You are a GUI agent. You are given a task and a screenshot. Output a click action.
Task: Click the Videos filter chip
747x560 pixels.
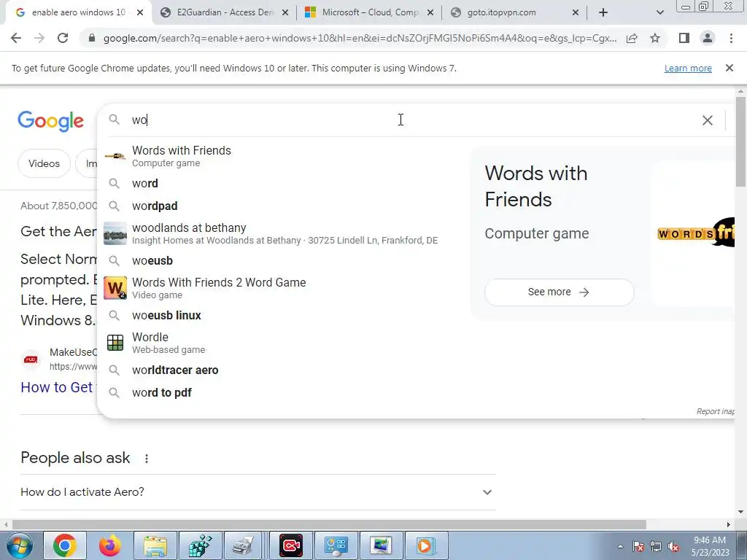pyautogui.click(x=44, y=163)
